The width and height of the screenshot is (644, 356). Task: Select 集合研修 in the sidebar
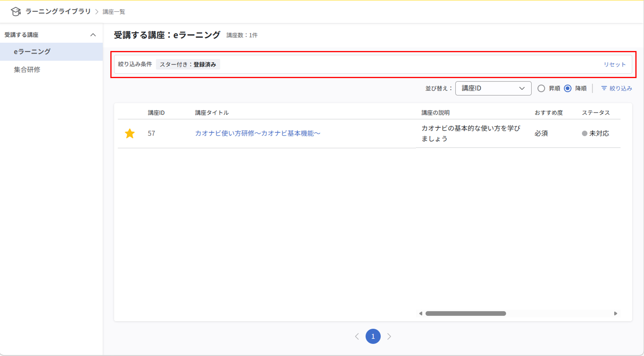coord(52,70)
